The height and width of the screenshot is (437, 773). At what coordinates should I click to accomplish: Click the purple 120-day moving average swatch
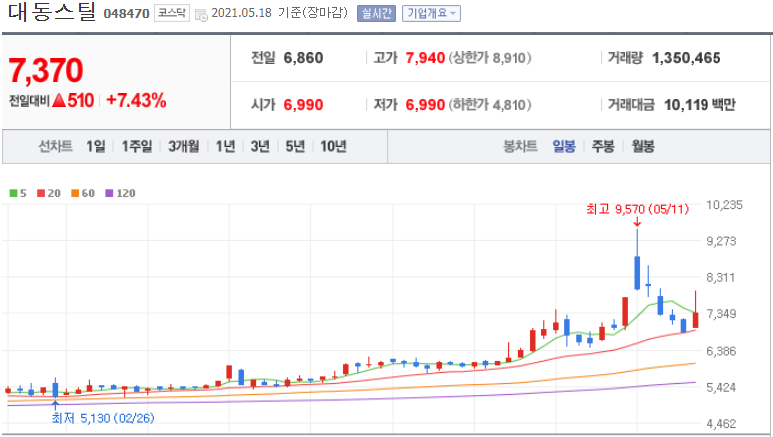tap(109, 193)
